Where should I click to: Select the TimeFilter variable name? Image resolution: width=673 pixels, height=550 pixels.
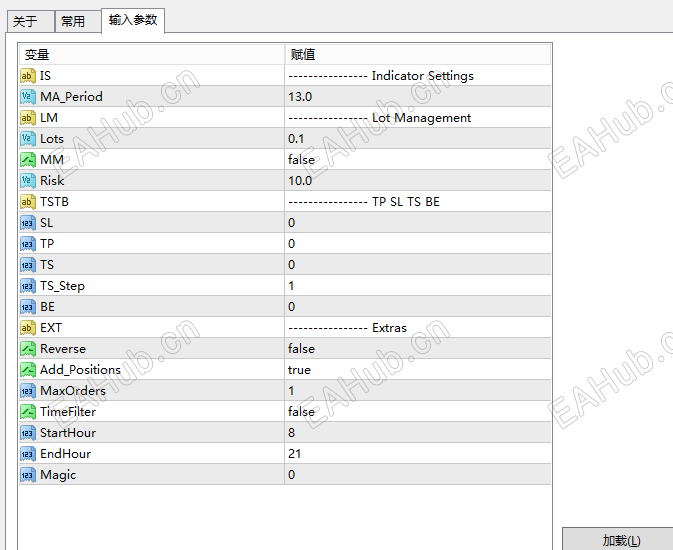coord(68,412)
